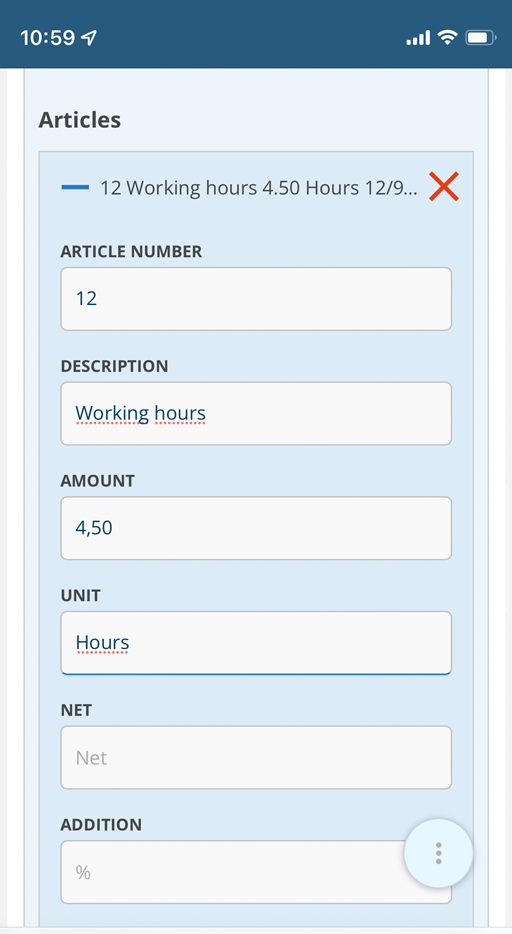Image resolution: width=512 pixels, height=934 pixels.
Task: Activate the empty Net input field
Action: [256, 758]
